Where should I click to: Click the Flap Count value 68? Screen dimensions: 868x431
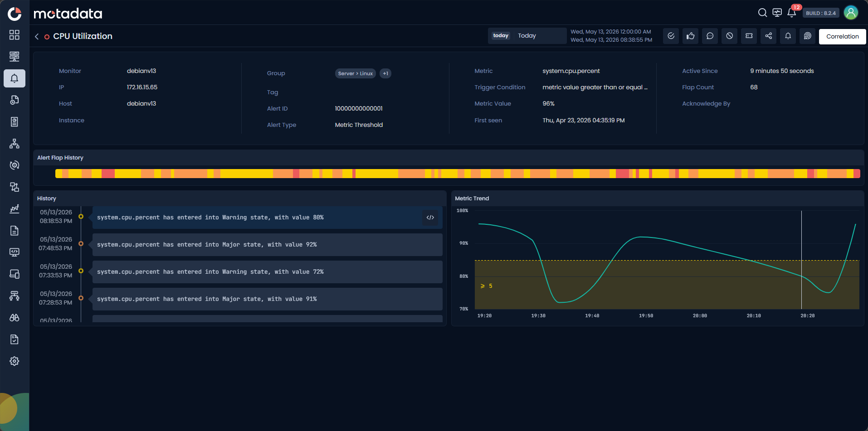(x=754, y=87)
